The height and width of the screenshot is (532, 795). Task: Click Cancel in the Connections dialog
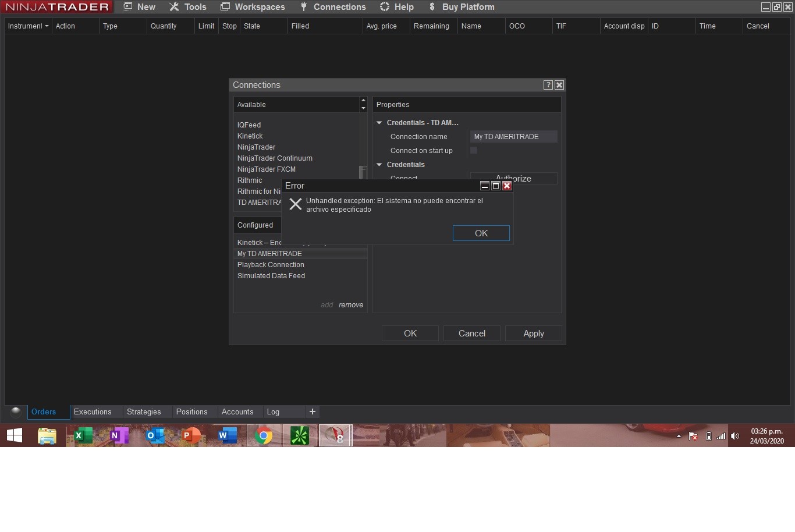[x=472, y=334]
